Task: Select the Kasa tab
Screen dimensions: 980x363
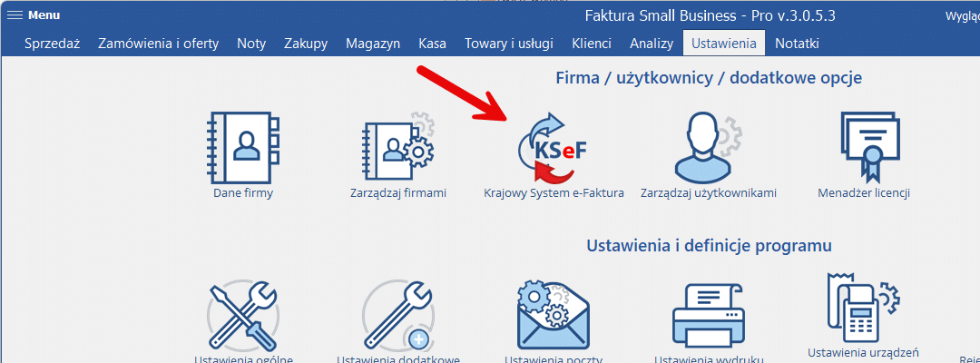Action: [x=433, y=44]
